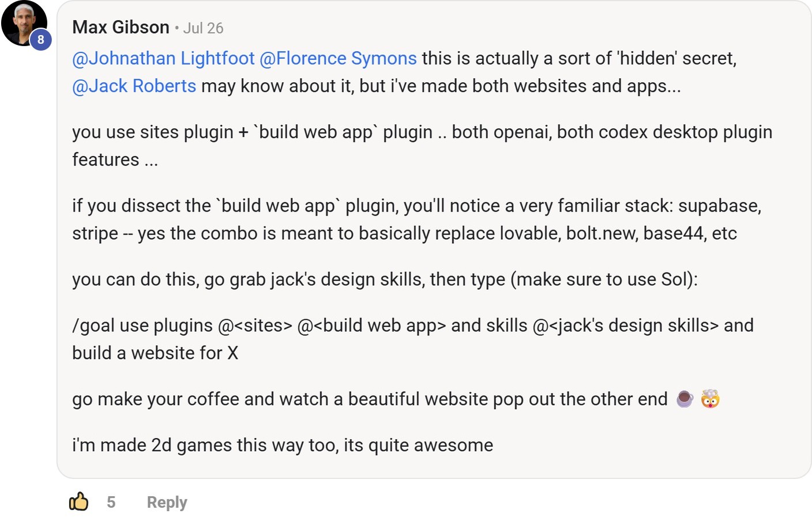812x525 pixels.
Task: Click the coffee cup emoji
Action: pos(685,399)
